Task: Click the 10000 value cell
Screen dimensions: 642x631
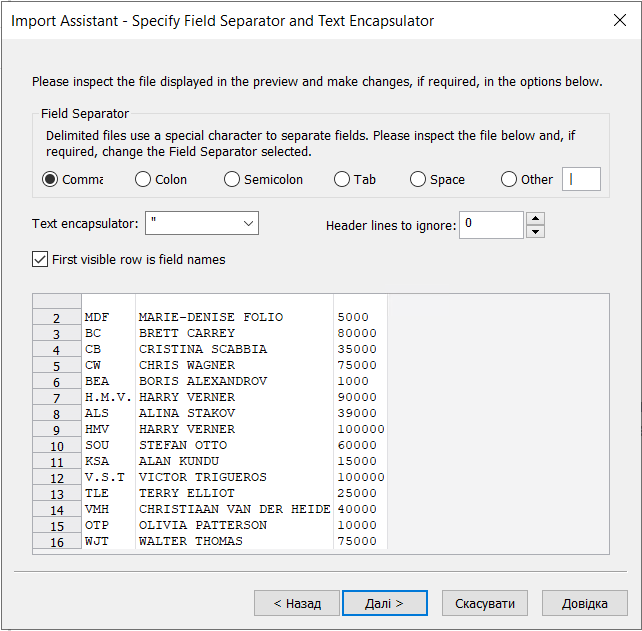Action: tap(360, 525)
